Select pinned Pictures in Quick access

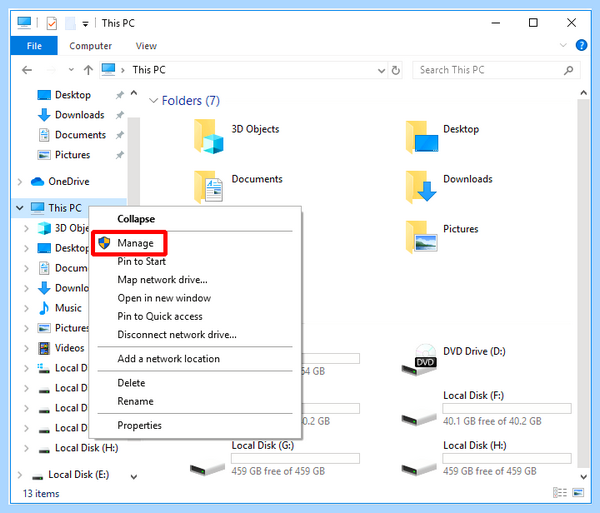coord(72,155)
